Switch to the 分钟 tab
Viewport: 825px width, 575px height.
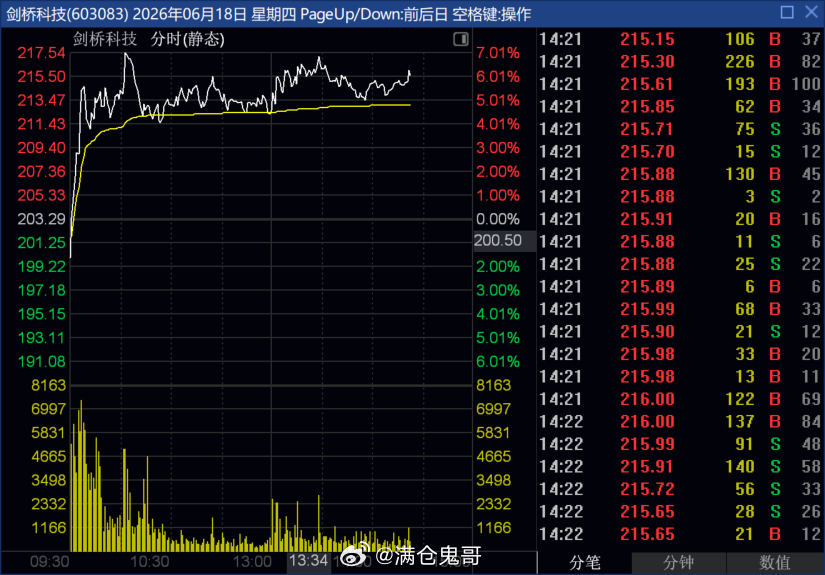pos(679,563)
